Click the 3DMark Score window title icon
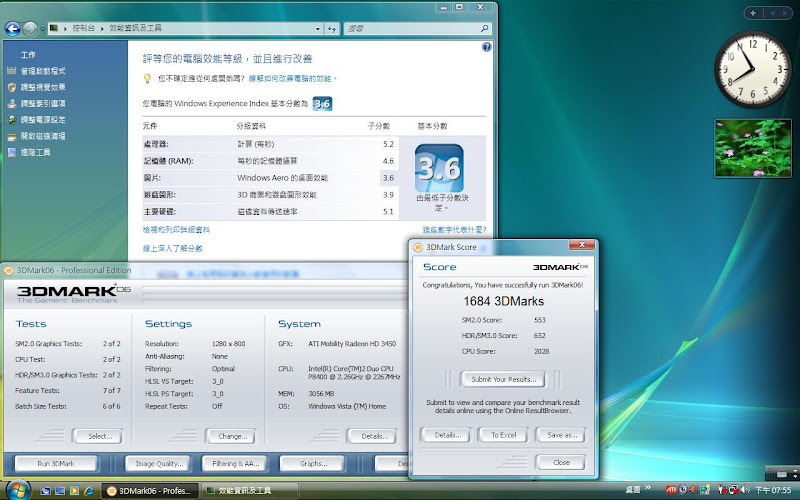The image size is (800, 500). (418, 247)
